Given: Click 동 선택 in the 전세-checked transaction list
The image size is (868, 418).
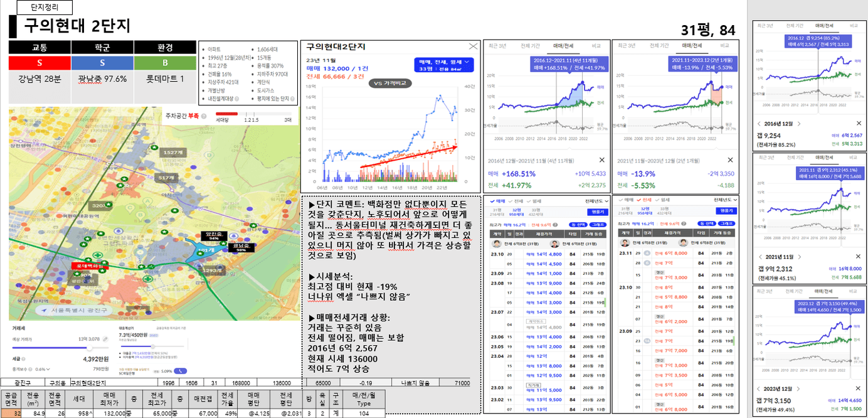Looking at the screenshot, I should [706, 224].
